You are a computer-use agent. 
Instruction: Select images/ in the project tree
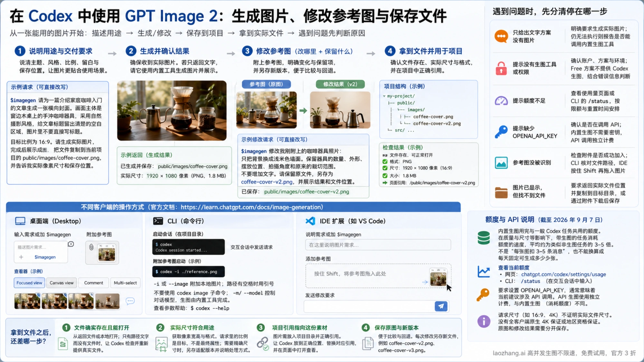(x=416, y=110)
